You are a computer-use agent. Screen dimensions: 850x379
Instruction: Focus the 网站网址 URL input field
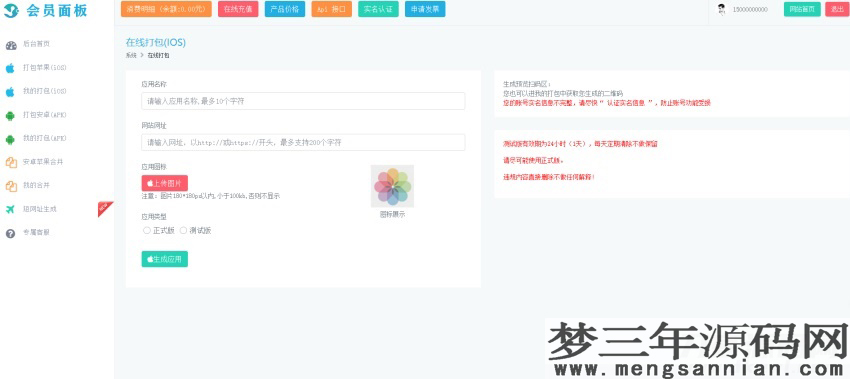[x=303, y=143]
